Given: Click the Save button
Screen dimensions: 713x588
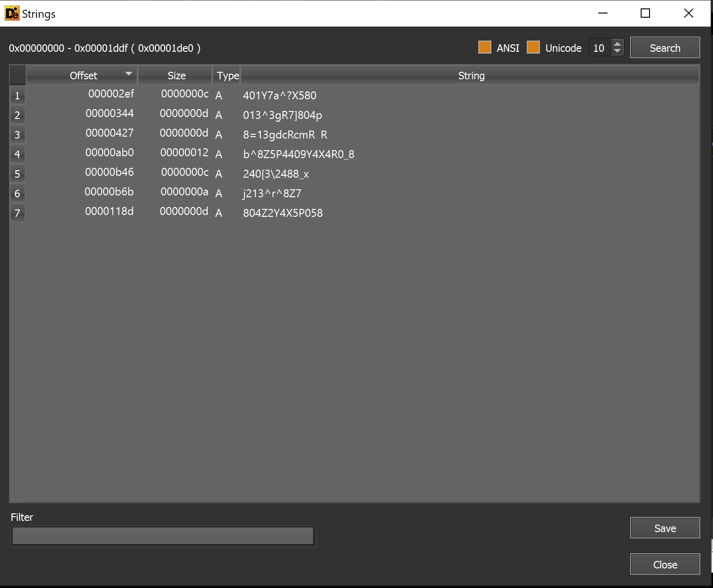Looking at the screenshot, I should click(x=665, y=528).
